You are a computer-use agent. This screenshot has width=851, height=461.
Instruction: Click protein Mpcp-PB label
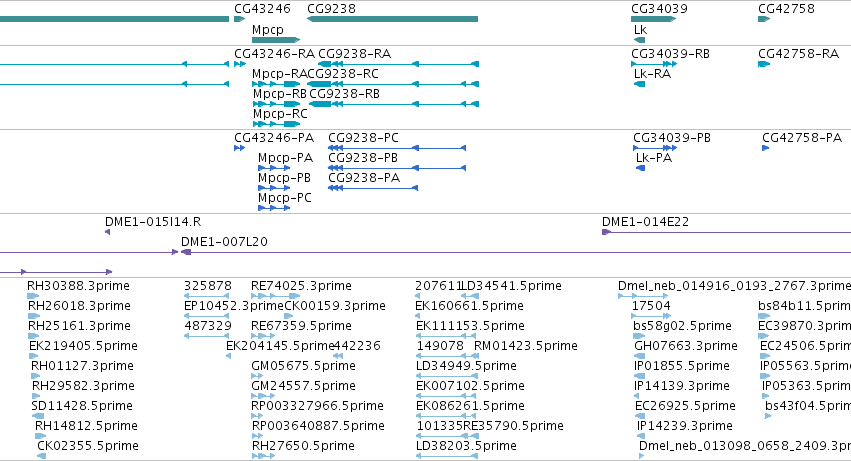[x=284, y=178]
